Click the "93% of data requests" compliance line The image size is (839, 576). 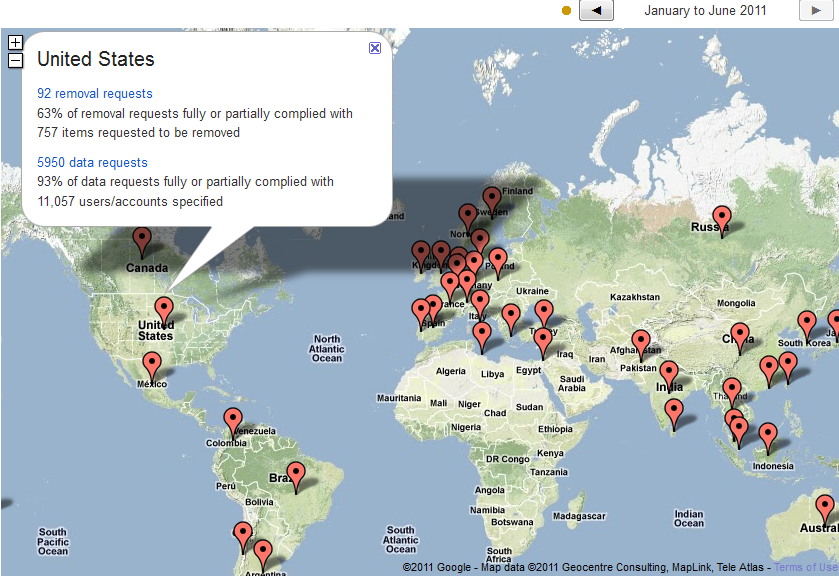pyautogui.click(x=185, y=181)
